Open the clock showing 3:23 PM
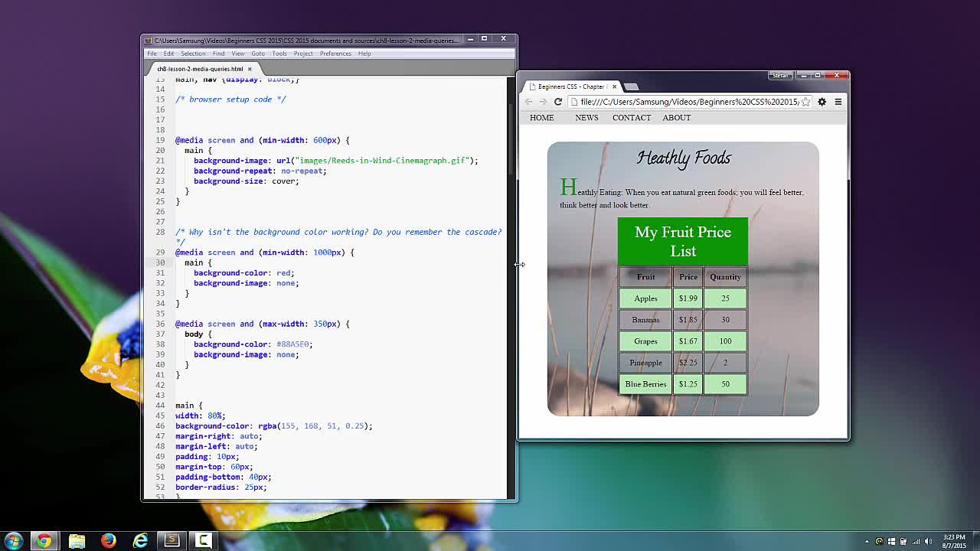This screenshot has width=980, height=551. pos(954,541)
